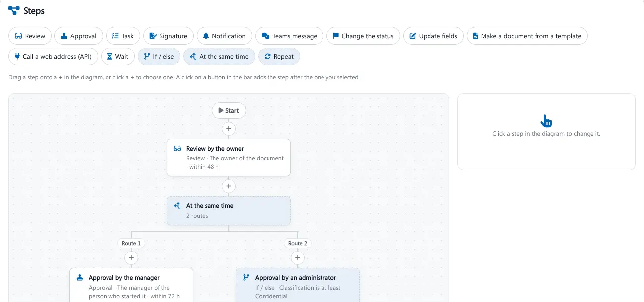
Task: Click the Route 1 label
Action: click(131, 243)
